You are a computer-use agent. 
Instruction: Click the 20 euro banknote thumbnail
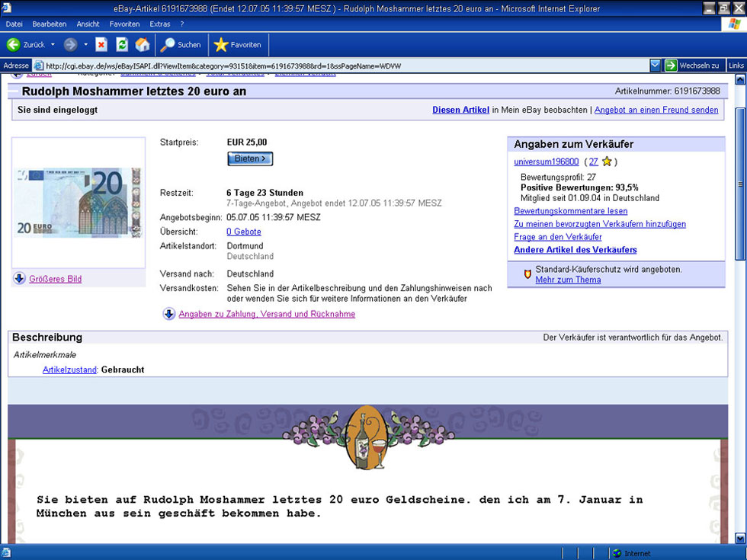[x=78, y=203]
